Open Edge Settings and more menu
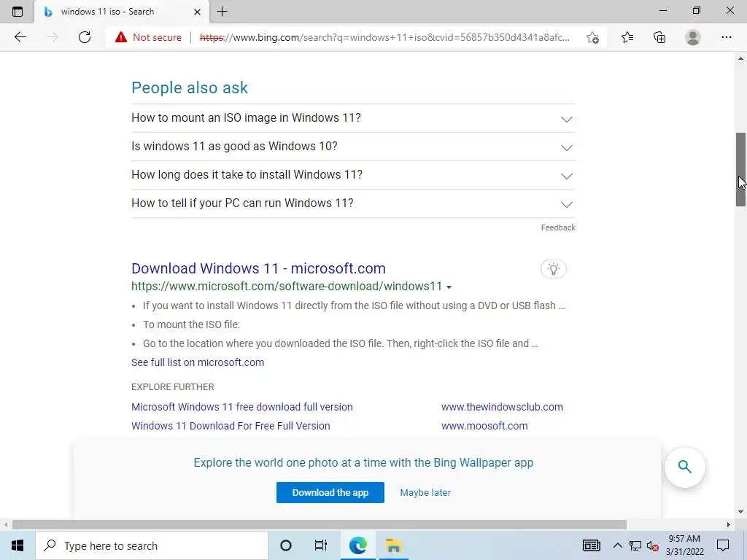747x560 pixels. [726, 37]
